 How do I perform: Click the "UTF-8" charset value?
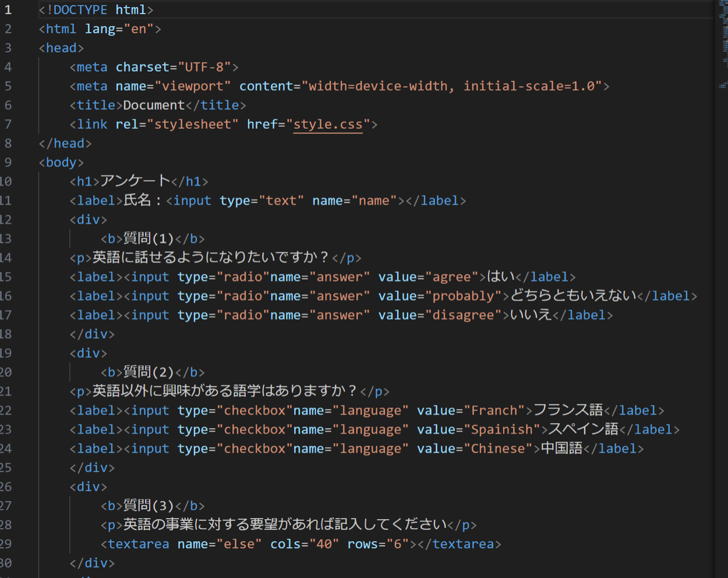(x=204, y=67)
